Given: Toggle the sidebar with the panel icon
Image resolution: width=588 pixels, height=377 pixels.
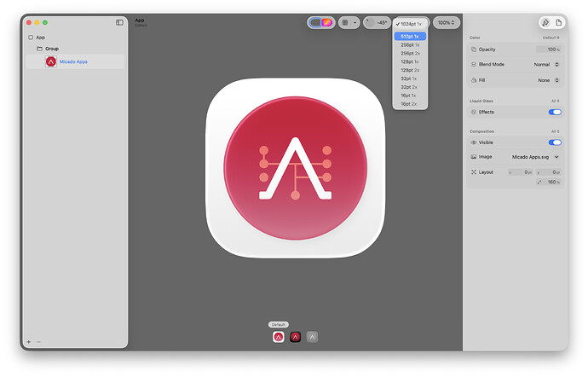Looking at the screenshot, I should (119, 22).
